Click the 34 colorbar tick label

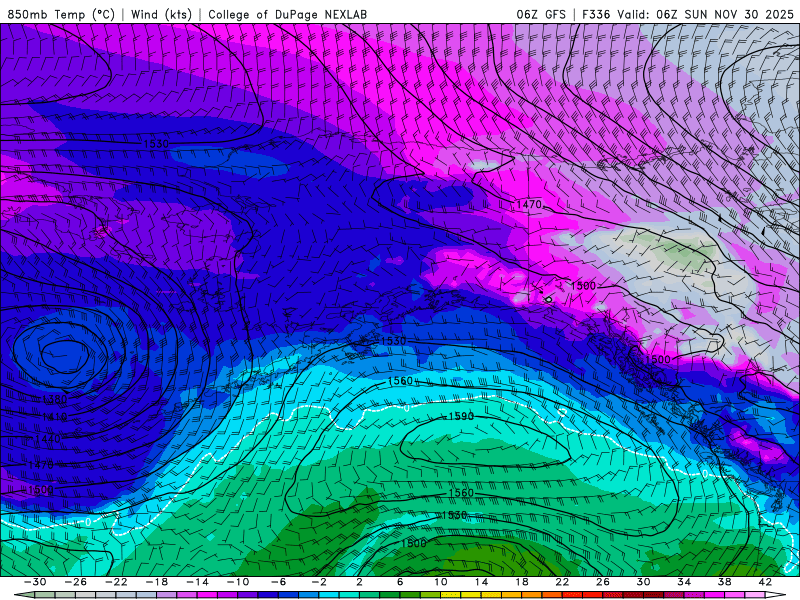pyautogui.click(x=684, y=582)
